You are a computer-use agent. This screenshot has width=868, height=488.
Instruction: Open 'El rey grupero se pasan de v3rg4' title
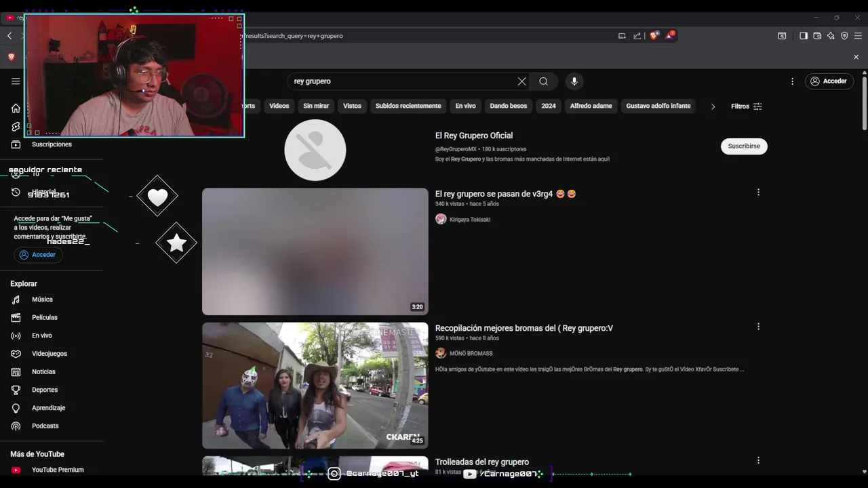point(506,194)
